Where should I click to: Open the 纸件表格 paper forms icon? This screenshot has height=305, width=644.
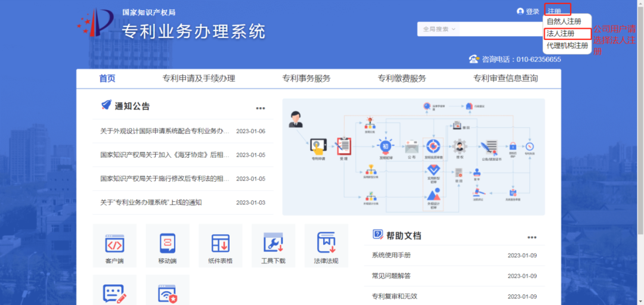coord(221,245)
